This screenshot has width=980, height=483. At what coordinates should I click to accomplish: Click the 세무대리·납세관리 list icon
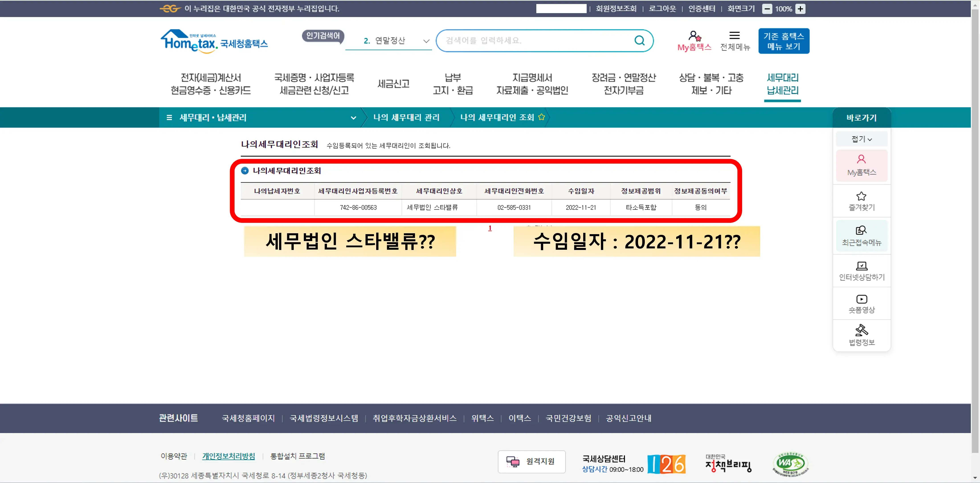click(x=169, y=118)
